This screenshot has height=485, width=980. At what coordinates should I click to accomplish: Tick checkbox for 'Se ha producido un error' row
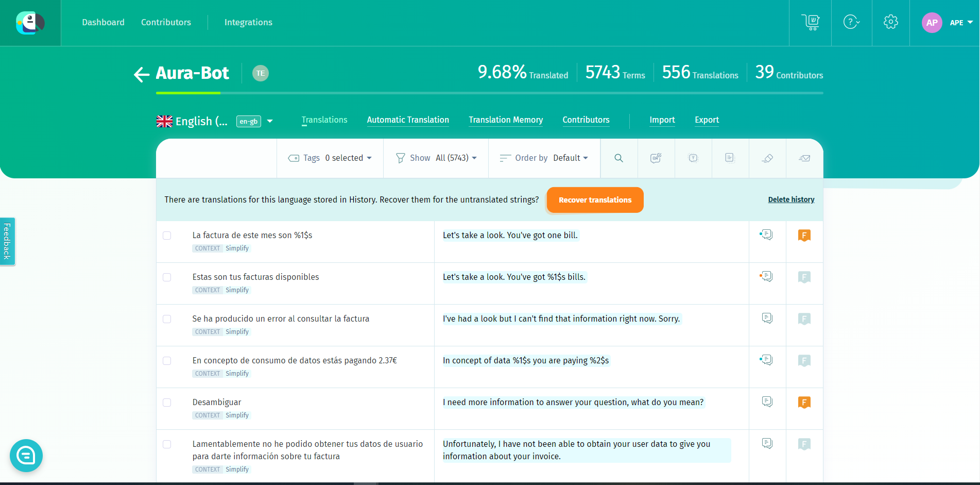pyautogui.click(x=167, y=319)
